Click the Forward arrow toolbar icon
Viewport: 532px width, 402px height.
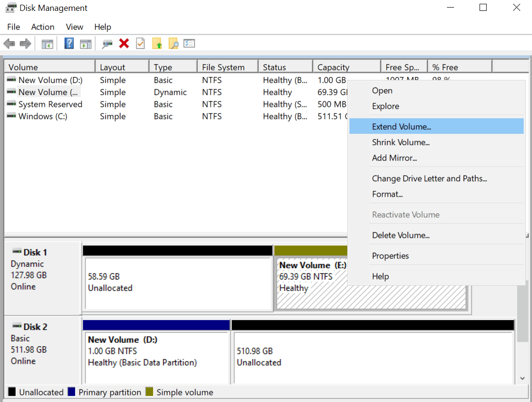pyautogui.click(x=26, y=44)
